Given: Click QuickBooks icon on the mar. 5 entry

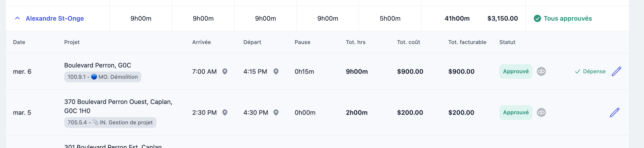Looking at the screenshot, I should click(541, 113).
